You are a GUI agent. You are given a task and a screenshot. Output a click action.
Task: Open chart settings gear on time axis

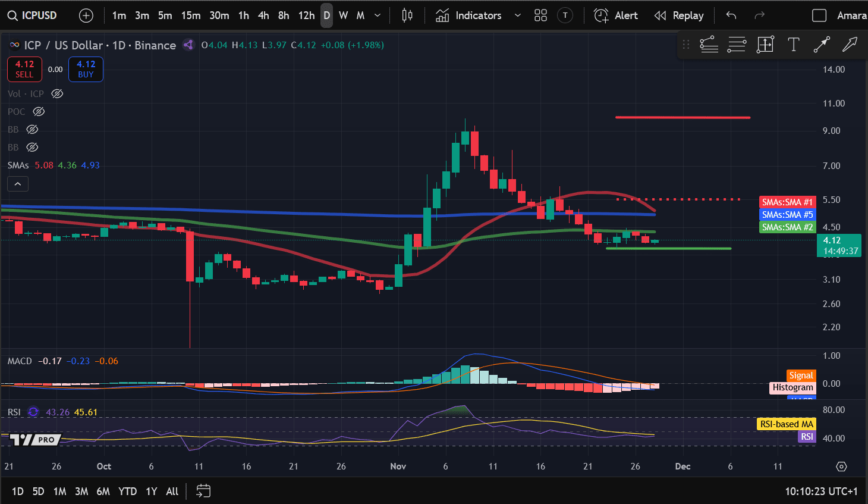tap(841, 467)
